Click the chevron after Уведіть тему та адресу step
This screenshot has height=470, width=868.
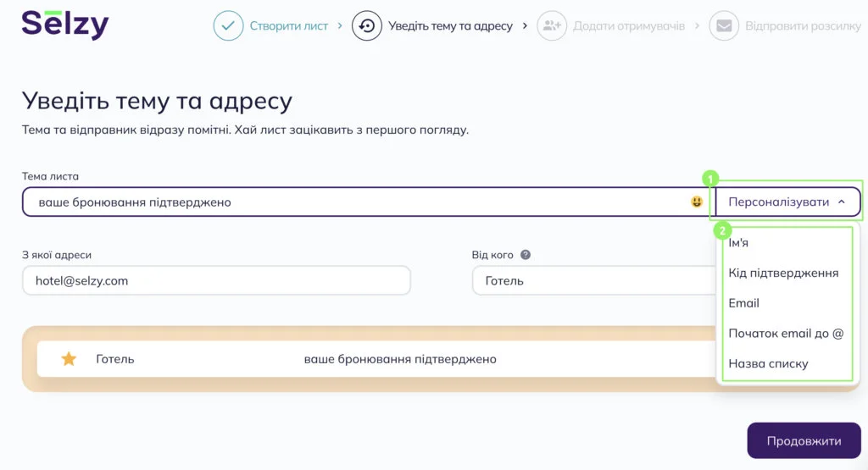coord(525,25)
